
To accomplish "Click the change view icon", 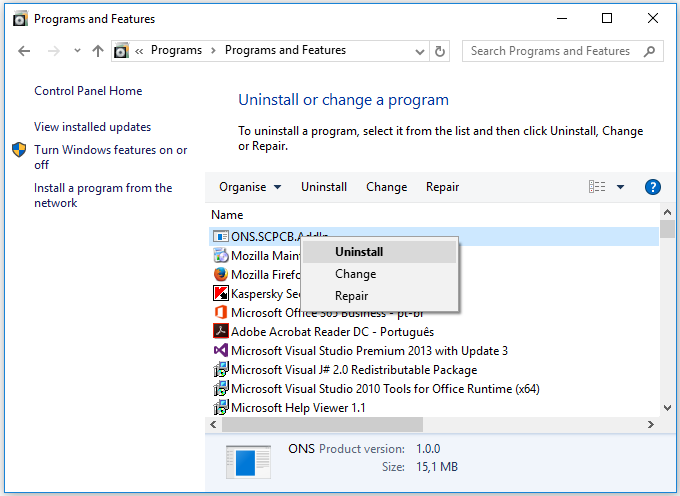I will (597, 187).
